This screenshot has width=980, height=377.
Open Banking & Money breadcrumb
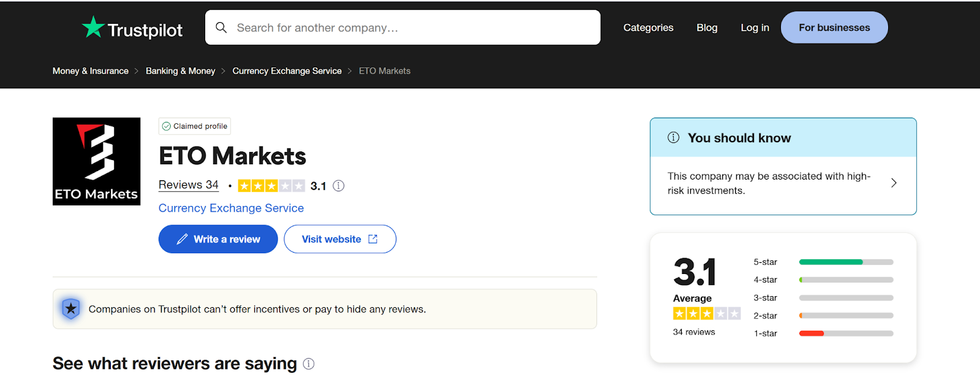click(181, 71)
